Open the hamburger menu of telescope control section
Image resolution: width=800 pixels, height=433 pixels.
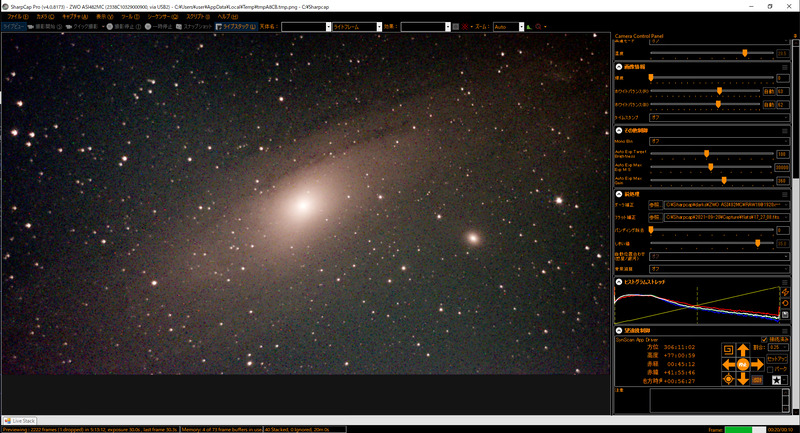click(x=785, y=330)
